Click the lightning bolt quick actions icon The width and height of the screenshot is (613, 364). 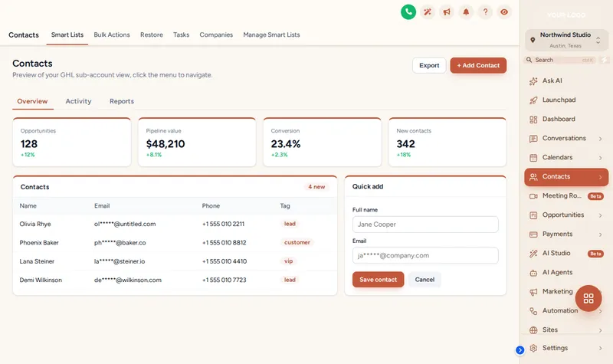[605, 60]
